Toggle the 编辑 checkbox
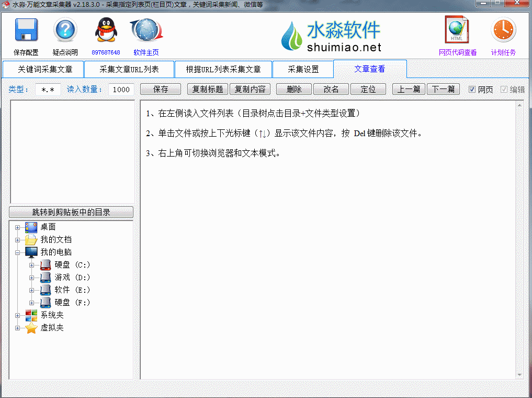This screenshot has height=398, width=532. [504, 90]
